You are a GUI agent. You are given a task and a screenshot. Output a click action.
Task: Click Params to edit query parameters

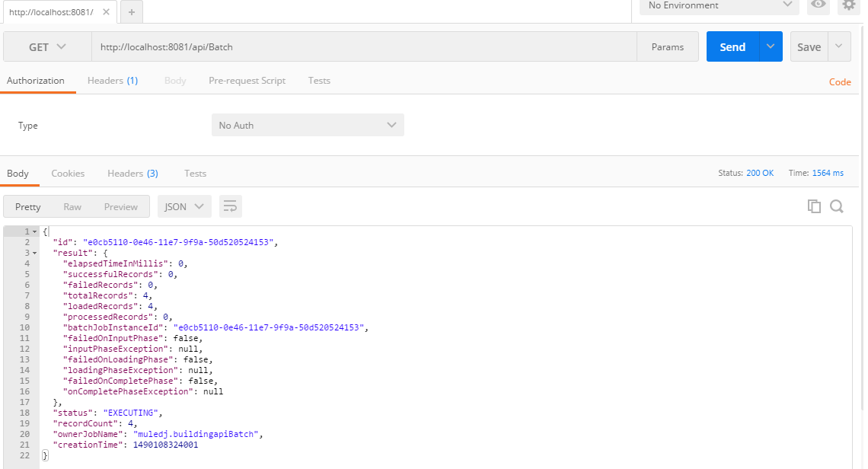pyautogui.click(x=667, y=46)
